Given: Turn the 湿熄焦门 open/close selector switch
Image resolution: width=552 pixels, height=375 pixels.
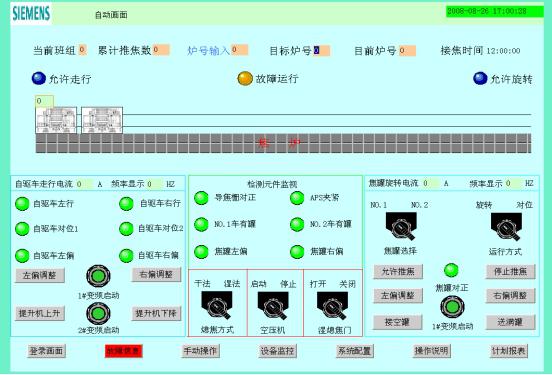Looking at the screenshot, I should 333,305.
